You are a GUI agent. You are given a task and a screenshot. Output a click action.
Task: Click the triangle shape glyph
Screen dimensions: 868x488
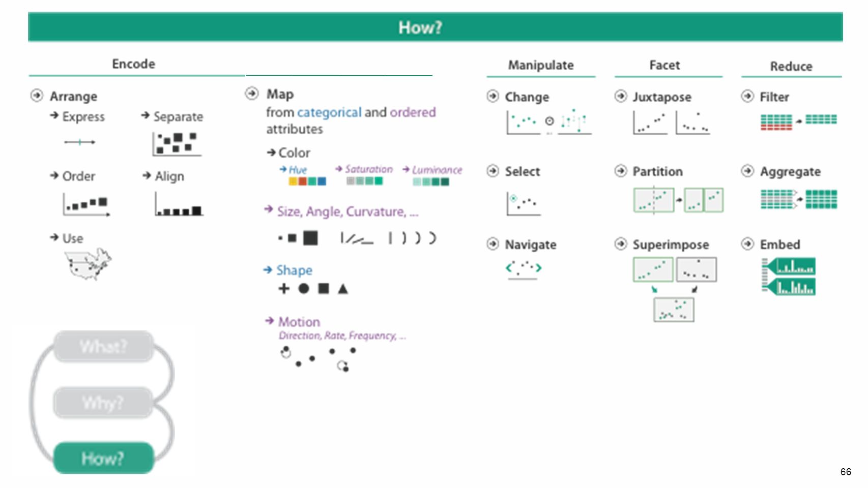tap(343, 289)
